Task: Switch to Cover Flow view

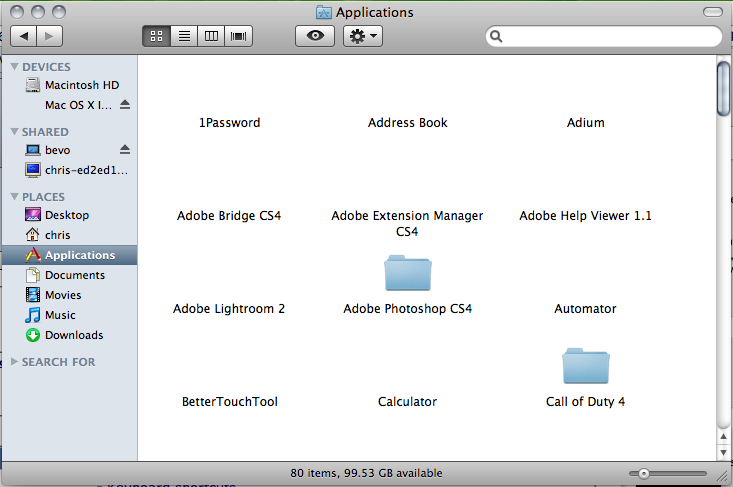Action: pos(238,36)
